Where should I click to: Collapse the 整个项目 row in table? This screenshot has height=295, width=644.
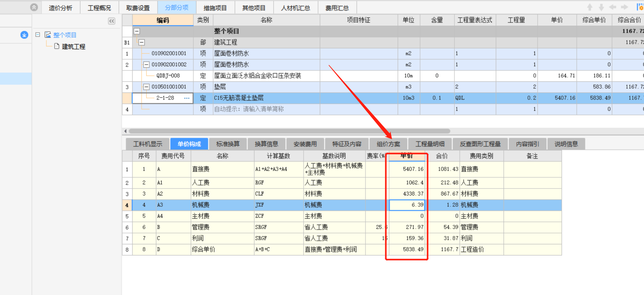coord(137,31)
